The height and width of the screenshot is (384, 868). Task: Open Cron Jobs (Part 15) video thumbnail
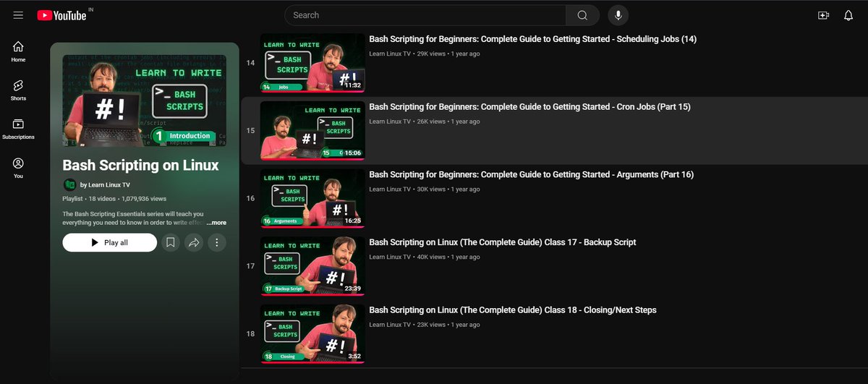pyautogui.click(x=312, y=130)
